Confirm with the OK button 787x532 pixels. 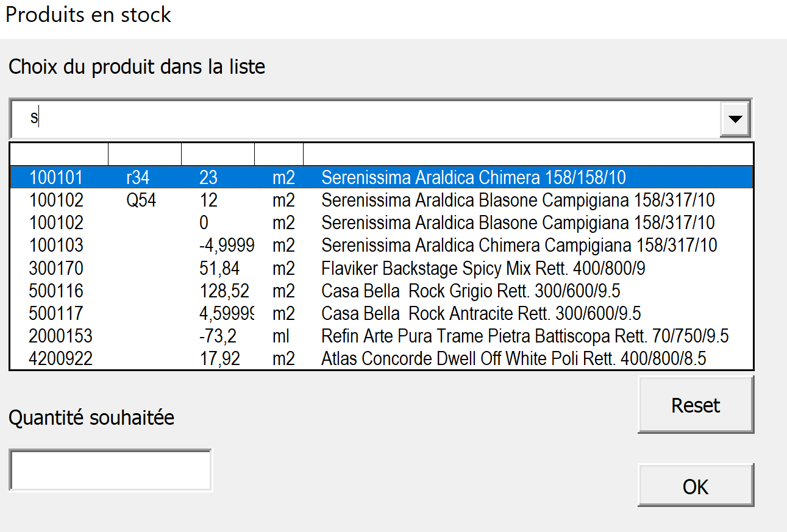(x=696, y=486)
